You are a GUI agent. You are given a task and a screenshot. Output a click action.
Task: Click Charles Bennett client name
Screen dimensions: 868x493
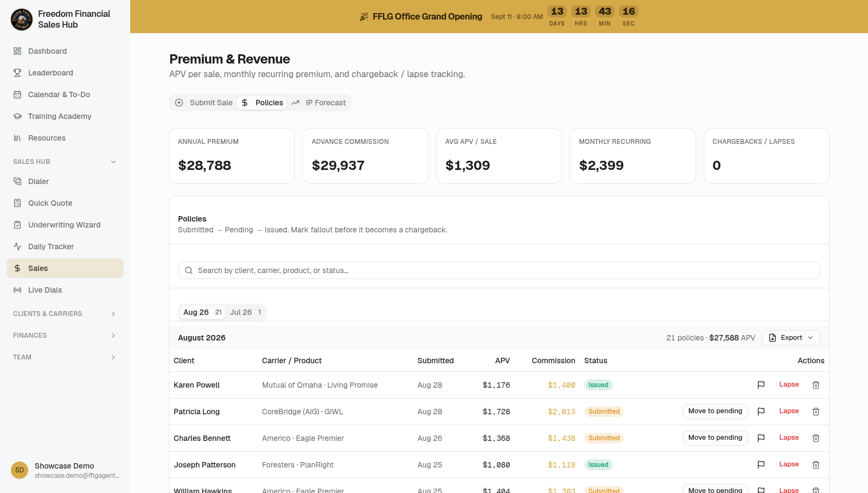pyautogui.click(x=202, y=438)
